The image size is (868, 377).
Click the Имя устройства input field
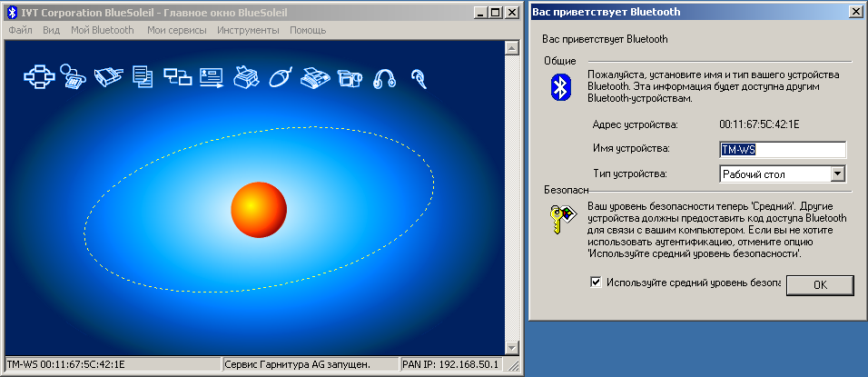coord(783,150)
